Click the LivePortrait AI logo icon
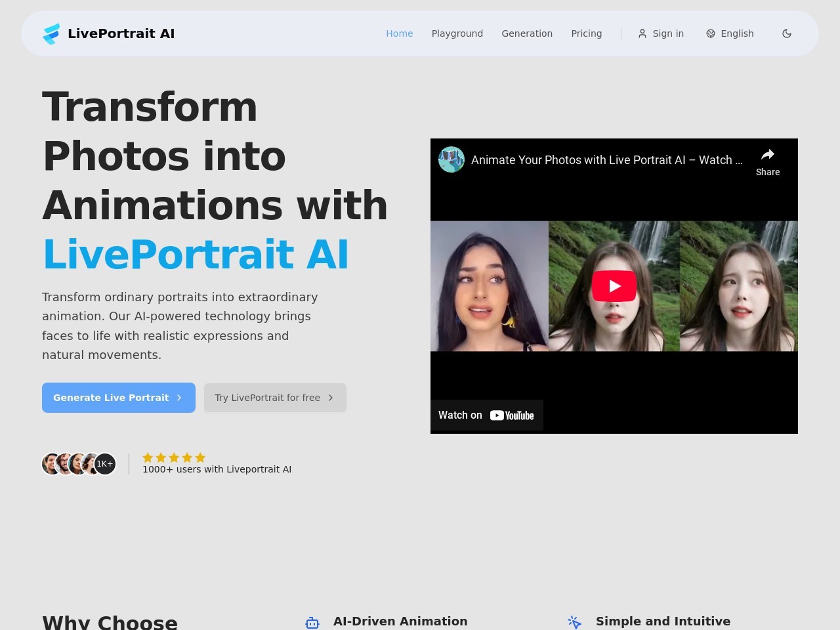Image resolution: width=840 pixels, height=630 pixels. [x=51, y=33]
